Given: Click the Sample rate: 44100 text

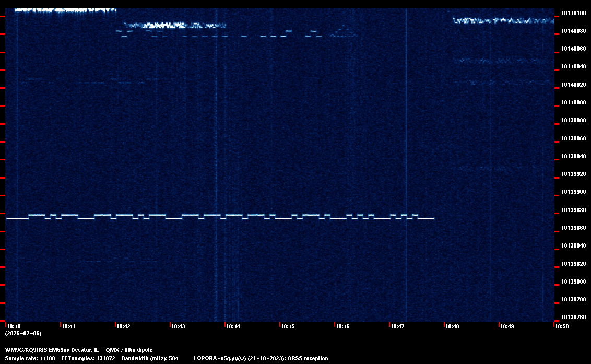Looking at the screenshot, I should [x=30, y=358].
